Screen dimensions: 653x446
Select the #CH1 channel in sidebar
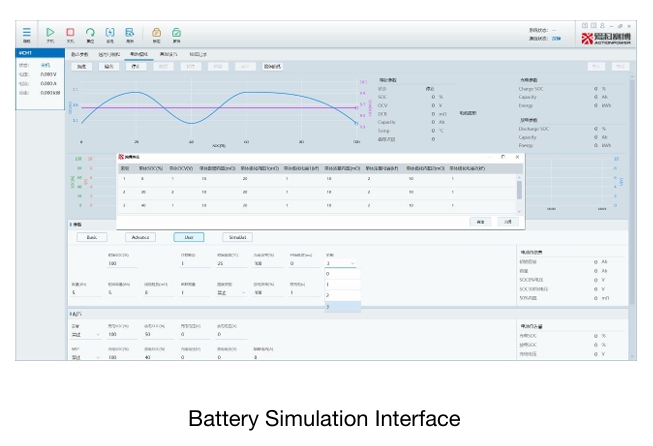click(x=40, y=53)
